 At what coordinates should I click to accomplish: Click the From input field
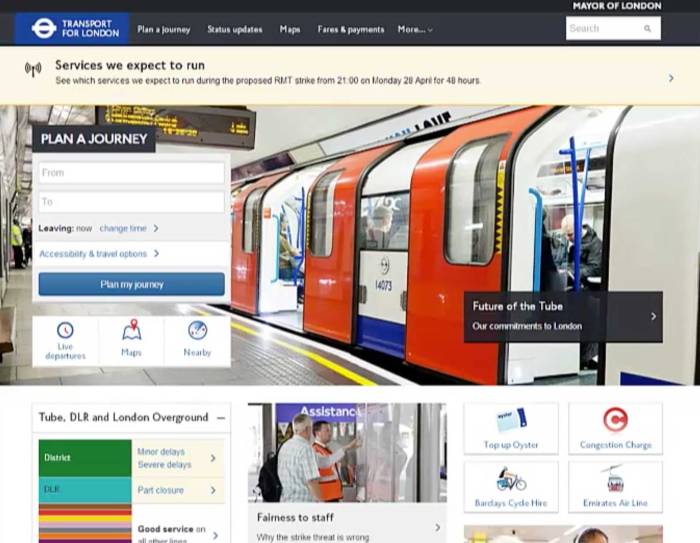point(132,173)
